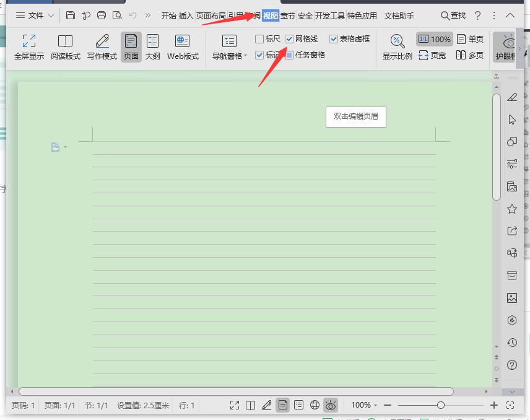This screenshot has height=420, width=530.
Task: Open the 特色应用 tab
Action: click(x=362, y=16)
